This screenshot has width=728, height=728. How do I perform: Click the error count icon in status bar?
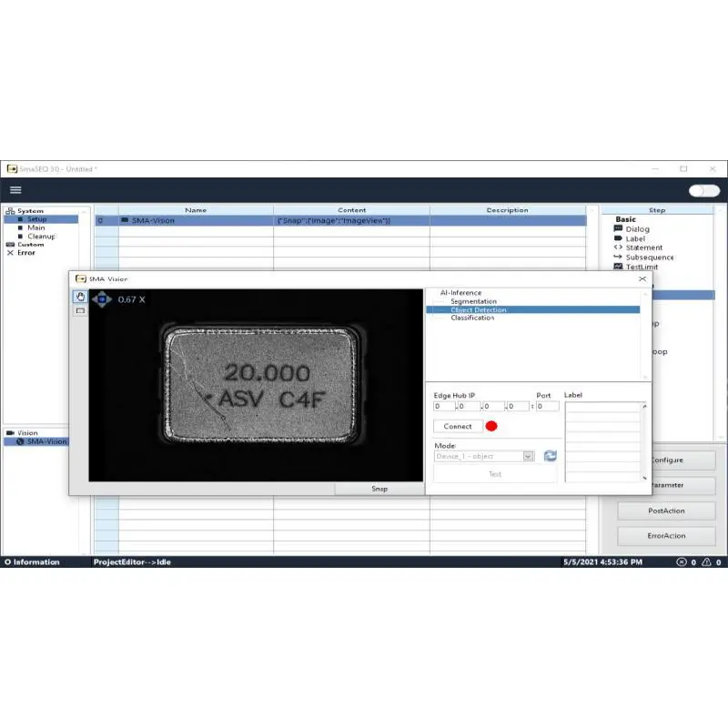tap(681, 562)
